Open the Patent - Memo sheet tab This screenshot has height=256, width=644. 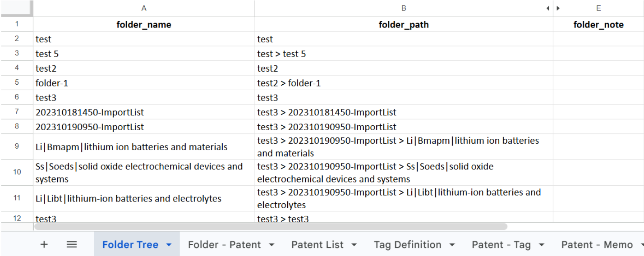(597, 245)
